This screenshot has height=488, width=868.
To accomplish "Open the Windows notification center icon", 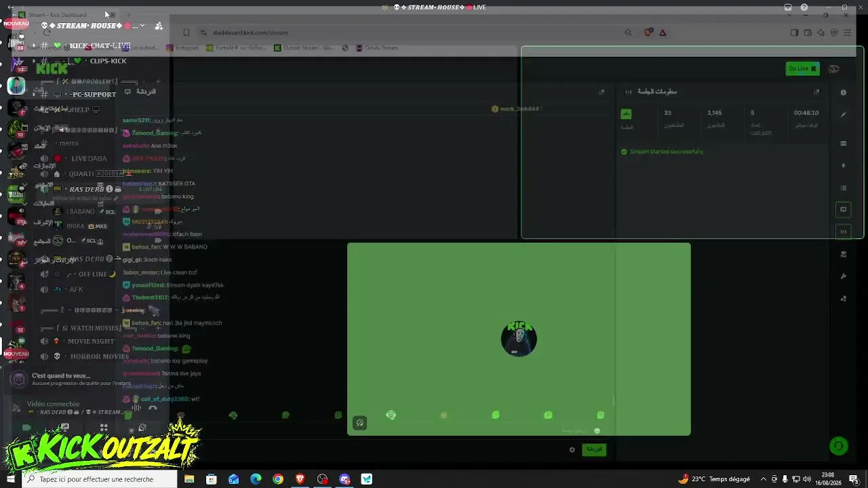I will click(854, 479).
